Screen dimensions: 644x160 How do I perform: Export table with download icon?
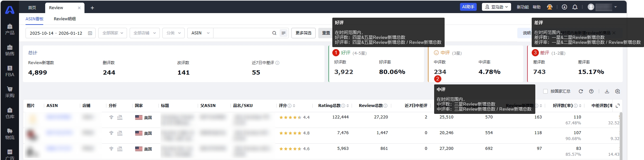pyautogui.click(x=607, y=91)
